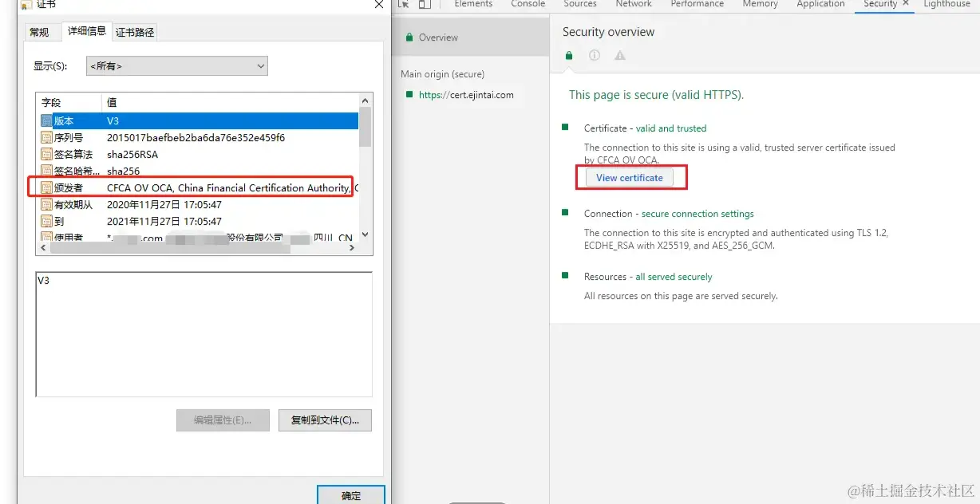Image resolution: width=980 pixels, height=504 pixels.
Task: Open the Elements tab in DevTools
Action: pyautogui.click(x=473, y=4)
